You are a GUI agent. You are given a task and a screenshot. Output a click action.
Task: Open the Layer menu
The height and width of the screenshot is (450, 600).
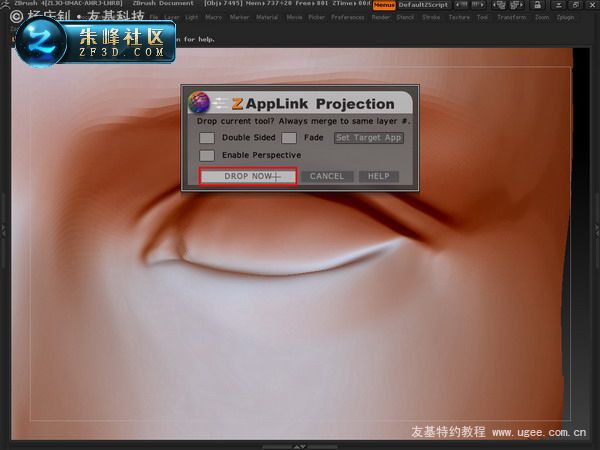click(172, 17)
